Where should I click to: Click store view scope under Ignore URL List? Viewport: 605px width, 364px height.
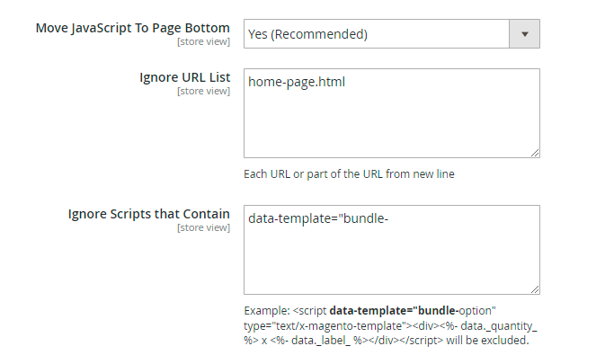pyautogui.click(x=203, y=91)
